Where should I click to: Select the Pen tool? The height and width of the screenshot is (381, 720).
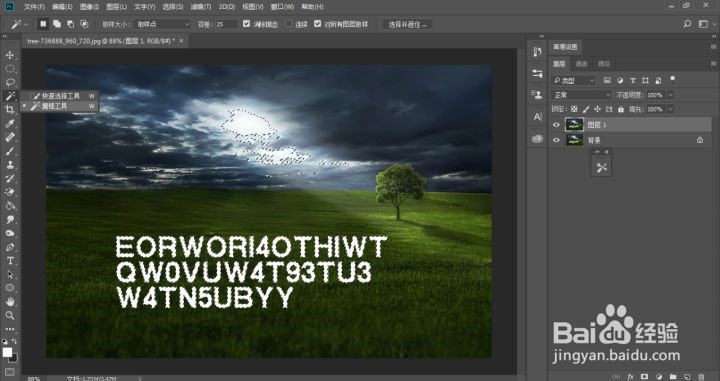(x=10, y=247)
